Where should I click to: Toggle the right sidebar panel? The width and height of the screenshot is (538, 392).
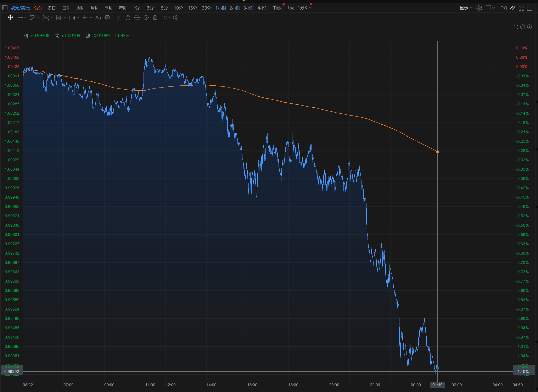(530, 8)
